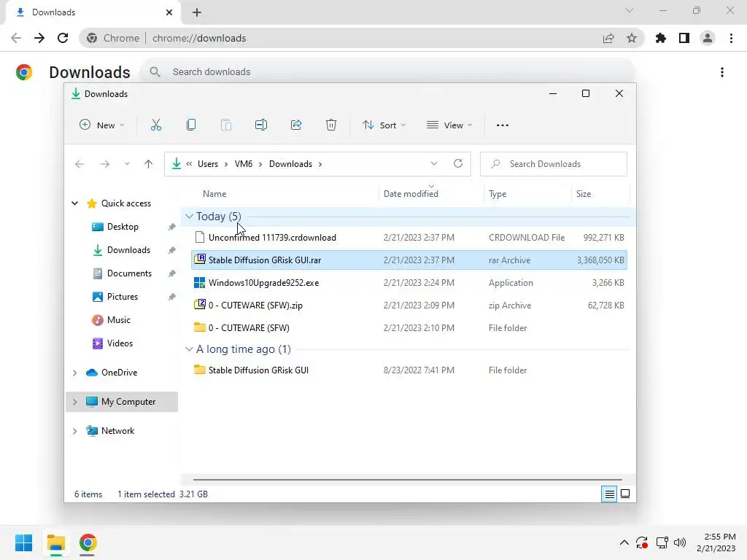Image resolution: width=747 pixels, height=560 pixels.
Task: Open the three-dot See more menu in Explorer
Action: tap(502, 125)
